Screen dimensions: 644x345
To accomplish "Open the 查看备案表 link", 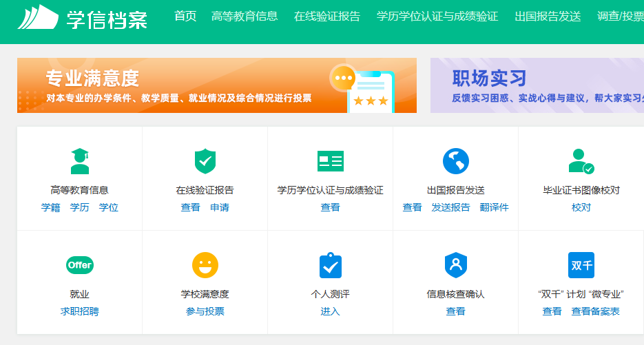I will point(596,311).
